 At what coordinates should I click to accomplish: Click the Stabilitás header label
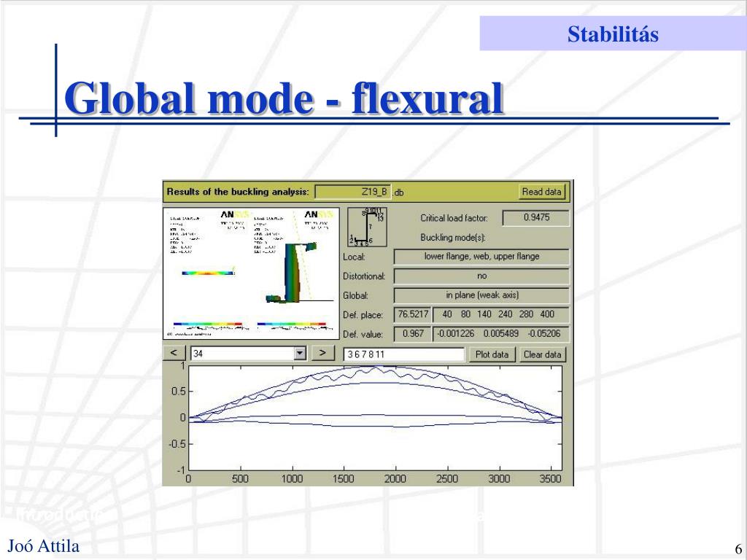click(x=613, y=34)
